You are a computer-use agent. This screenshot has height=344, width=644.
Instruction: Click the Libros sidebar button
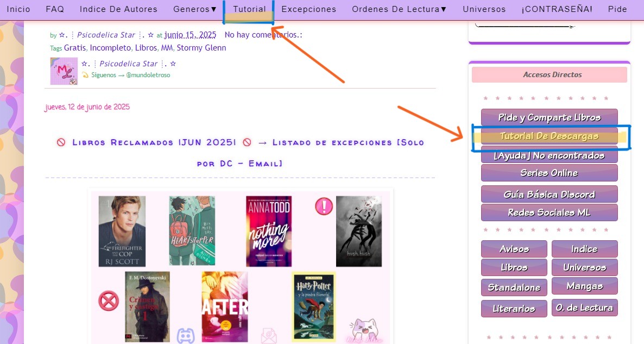514,267
